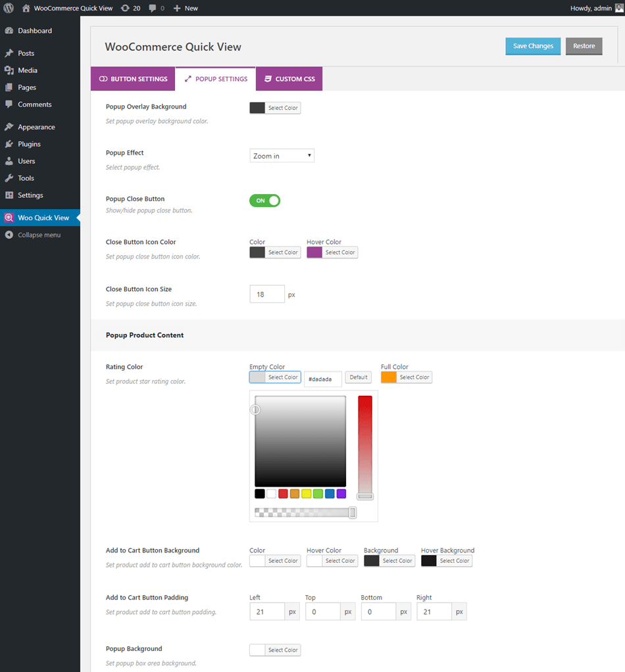
Task: Switch to the Button Settings tab
Action: (133, 79)
